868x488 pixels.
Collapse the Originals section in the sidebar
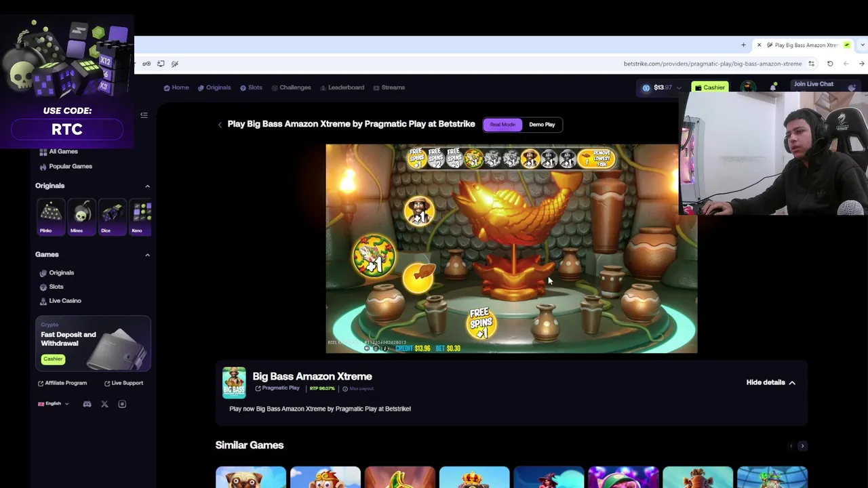click(147, 186)
